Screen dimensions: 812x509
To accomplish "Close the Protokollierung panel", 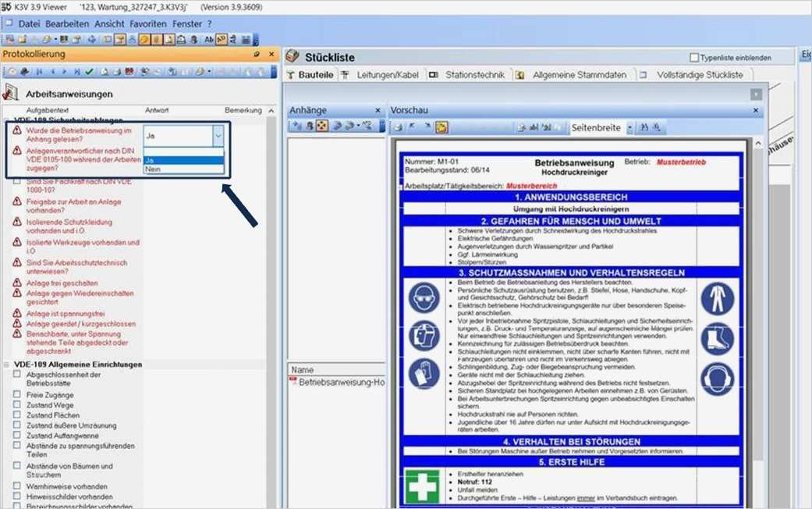I will [271, 54].
